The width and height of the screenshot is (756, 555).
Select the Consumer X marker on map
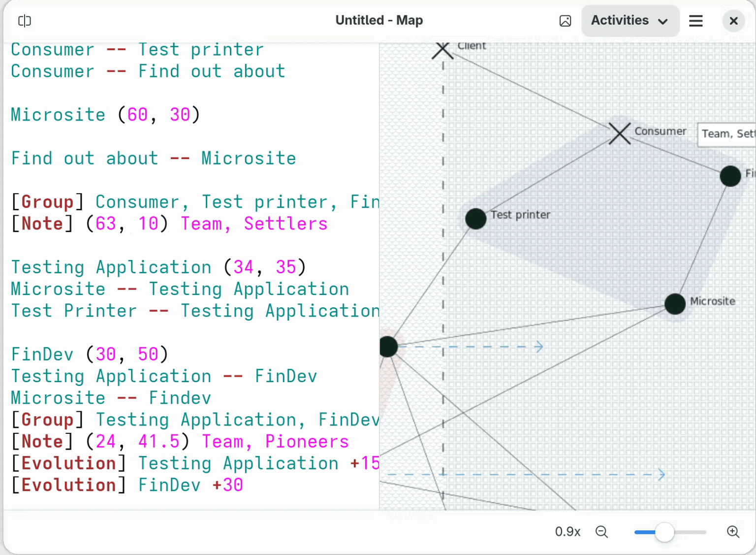click(620, 133)
